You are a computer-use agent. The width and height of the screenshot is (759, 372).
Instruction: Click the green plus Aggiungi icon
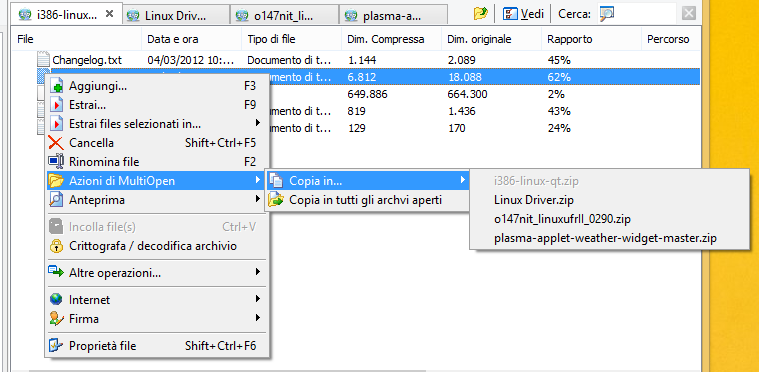click(x=57, y=87)
